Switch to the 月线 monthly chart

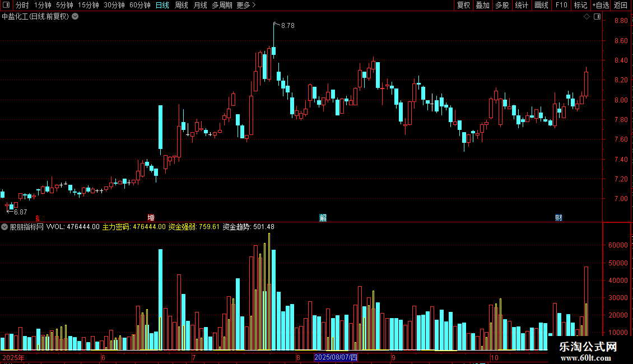(200, 5)
